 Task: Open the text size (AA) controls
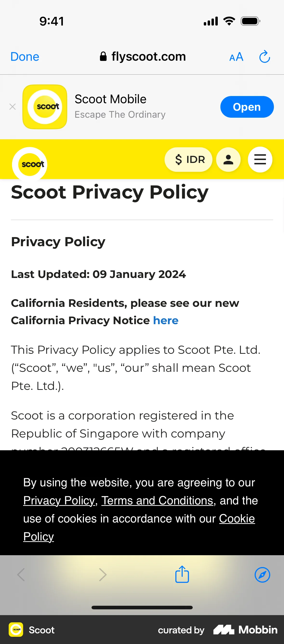click(236, 57)
